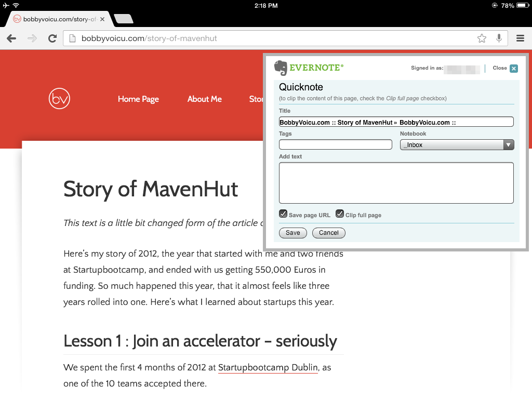Close the bobbyvoicu.com browser tab
Screen dimensions: 532x399
point(102,19)
